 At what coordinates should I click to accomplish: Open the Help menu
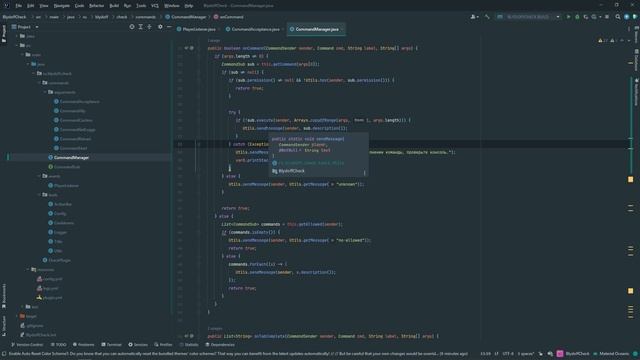pos(189,6)
